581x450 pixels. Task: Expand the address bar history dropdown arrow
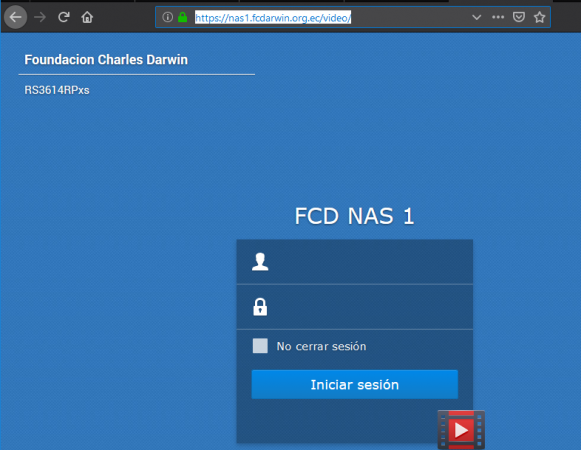coord(477,17)
